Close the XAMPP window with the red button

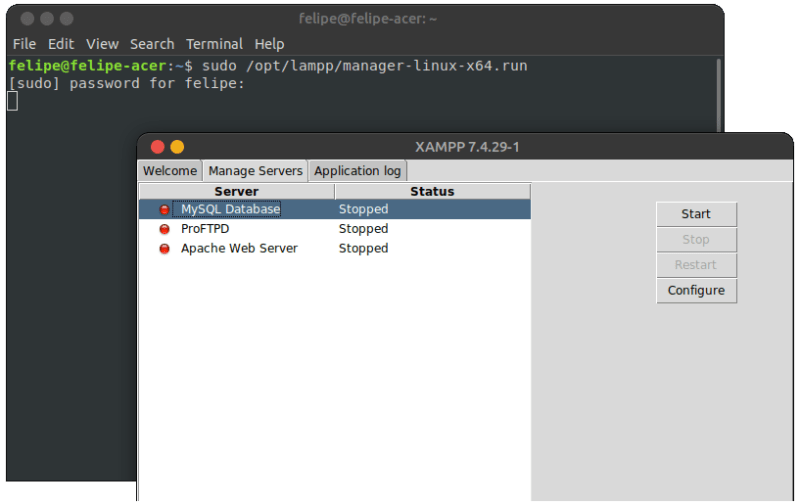point(158,147)
